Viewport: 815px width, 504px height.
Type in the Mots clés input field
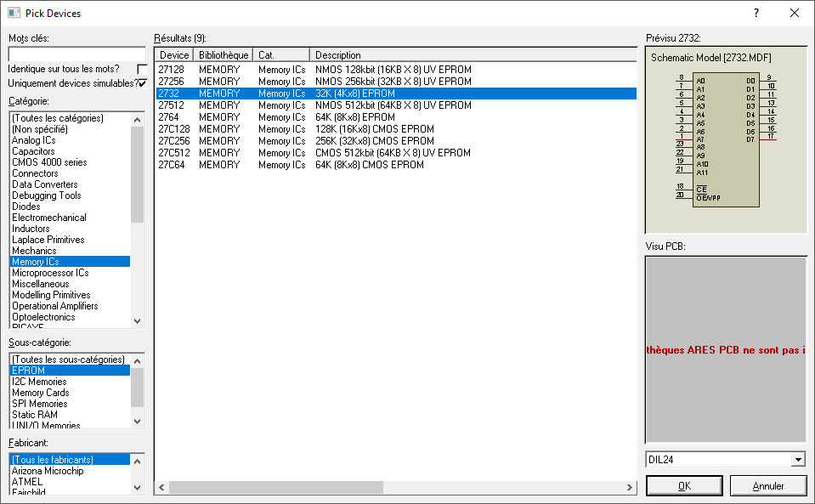click(76, 54)
